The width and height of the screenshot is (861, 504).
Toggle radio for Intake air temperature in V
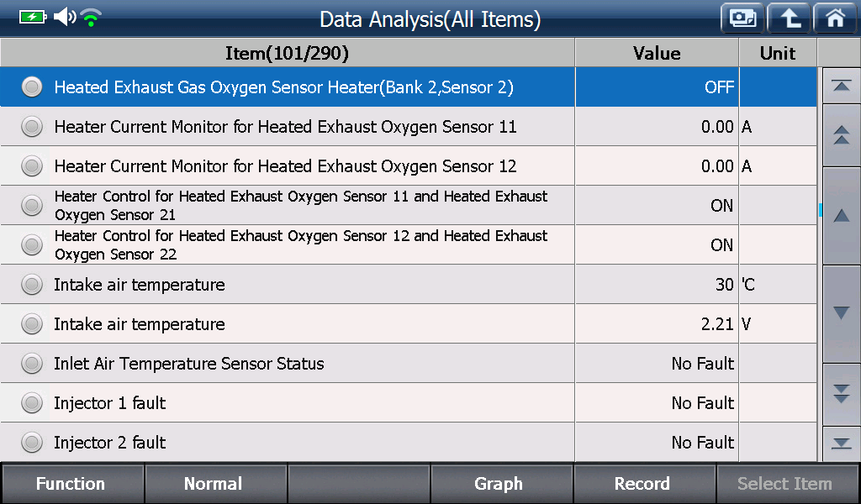coord(32,324)
